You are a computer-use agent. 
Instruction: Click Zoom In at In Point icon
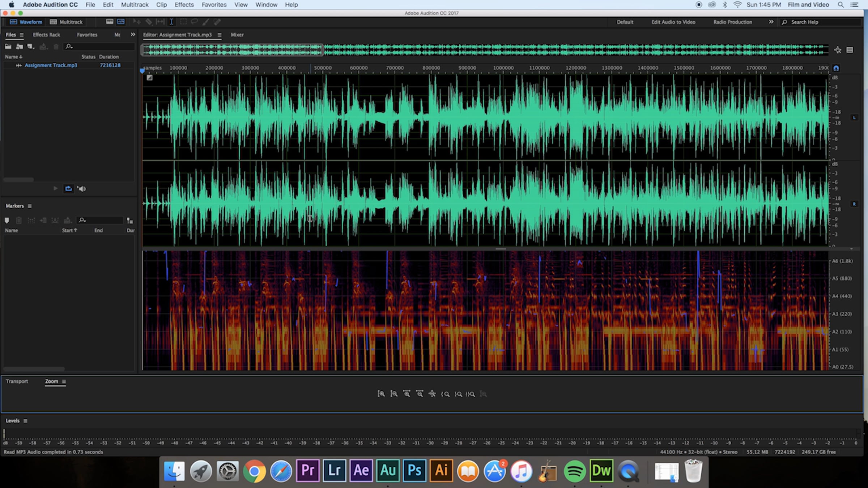click(445, 394)
